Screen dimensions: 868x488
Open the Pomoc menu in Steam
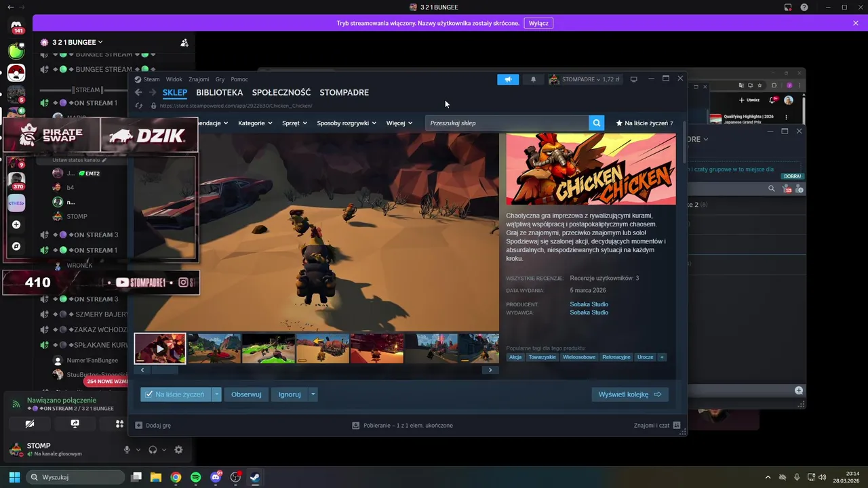[239, 79]
